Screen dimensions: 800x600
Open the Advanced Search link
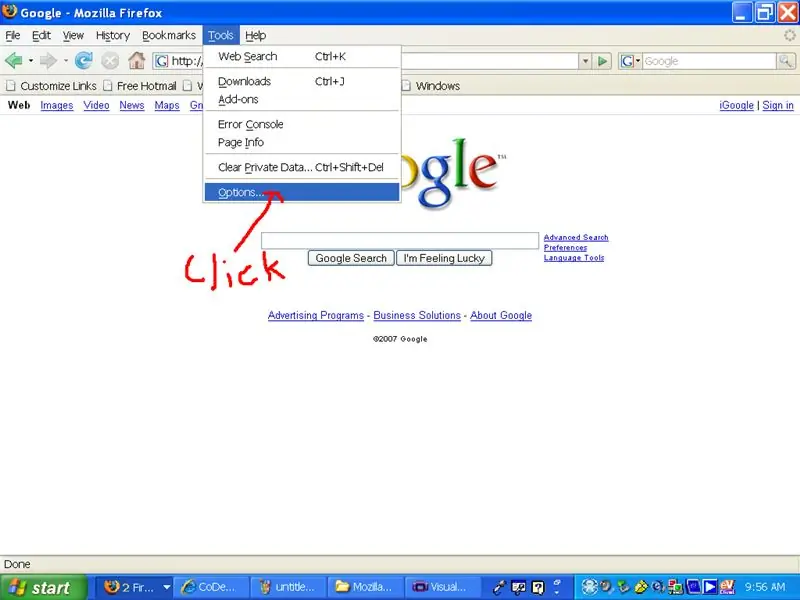pyautogui.click(x=576, y=237)
